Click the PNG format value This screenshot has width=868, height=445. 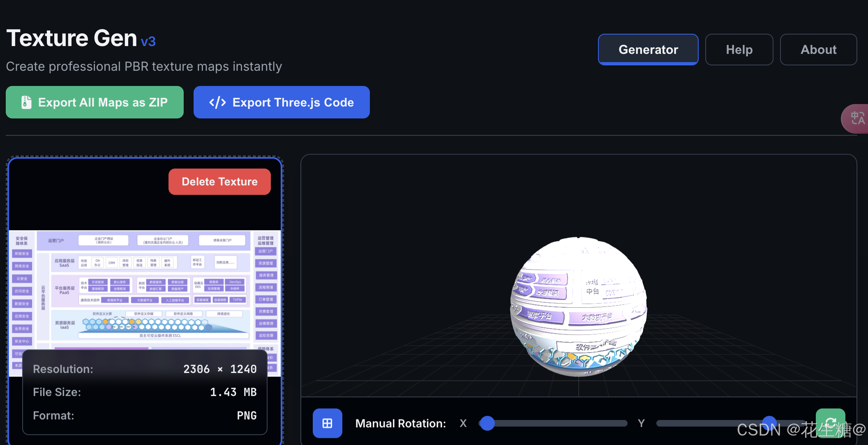click(x=247, y=415)
